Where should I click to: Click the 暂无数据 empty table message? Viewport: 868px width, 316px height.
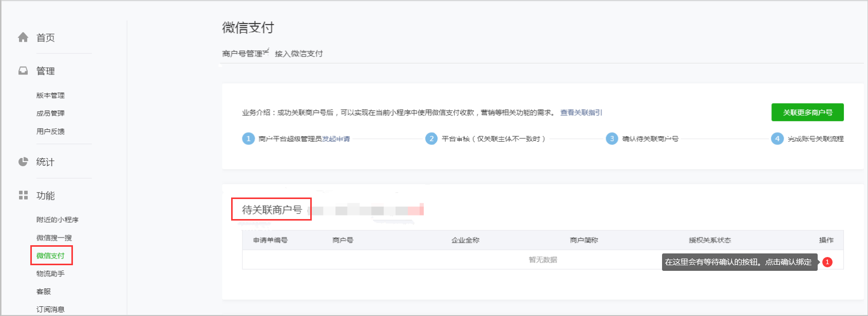[543, 260]
